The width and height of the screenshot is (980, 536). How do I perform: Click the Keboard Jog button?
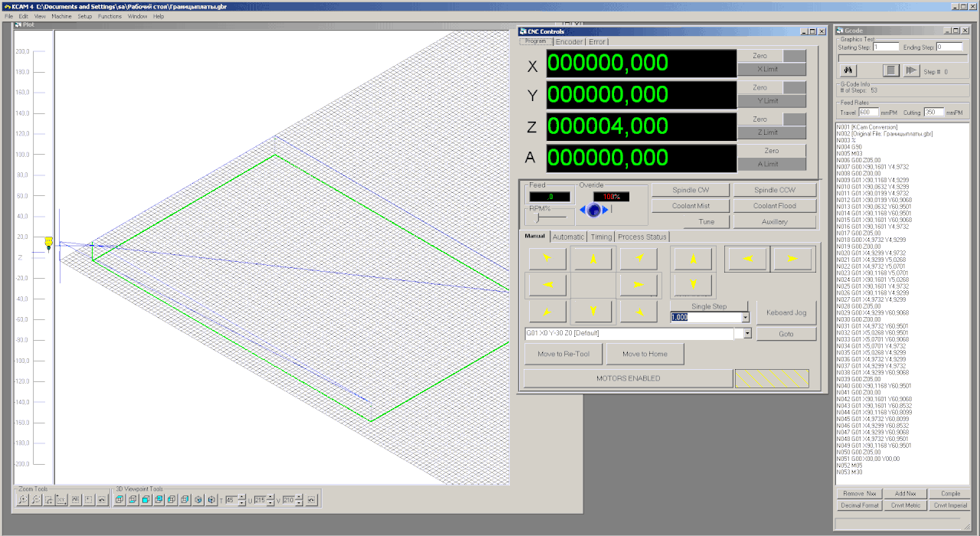786,312
